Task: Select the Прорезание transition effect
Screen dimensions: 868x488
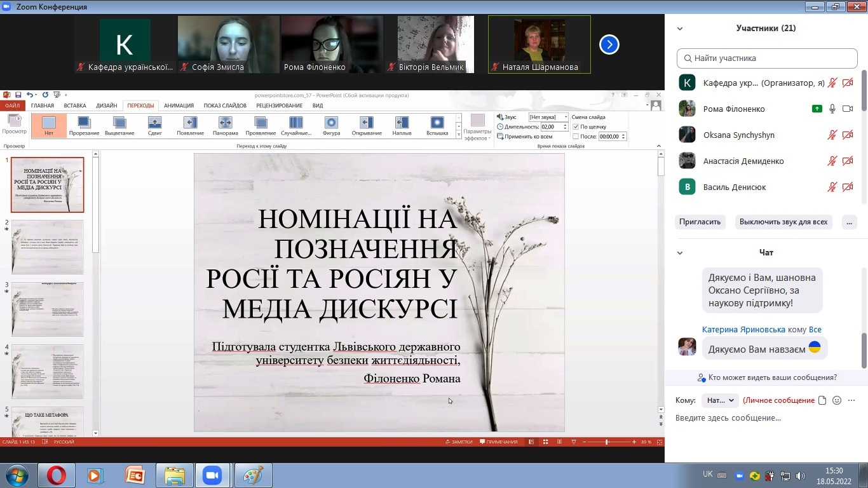Action: (x=84, y=125)
